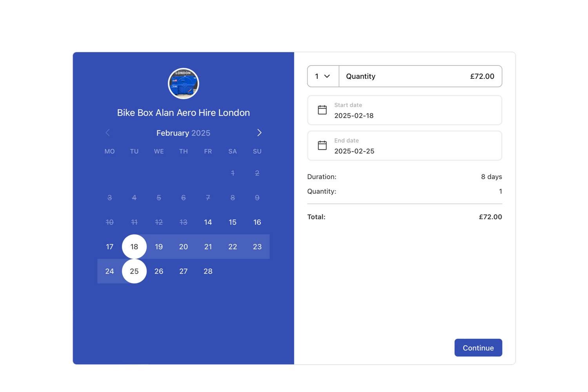This screenshot has height=392, width=588.
Task: Click the previous month arrow
Action: pos(108,133)
